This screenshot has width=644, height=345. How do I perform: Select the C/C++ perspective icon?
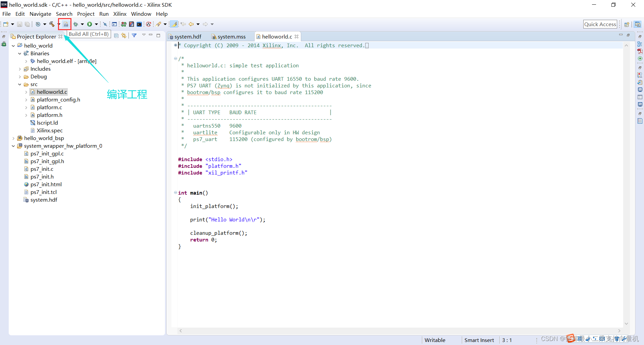(638, 24)
